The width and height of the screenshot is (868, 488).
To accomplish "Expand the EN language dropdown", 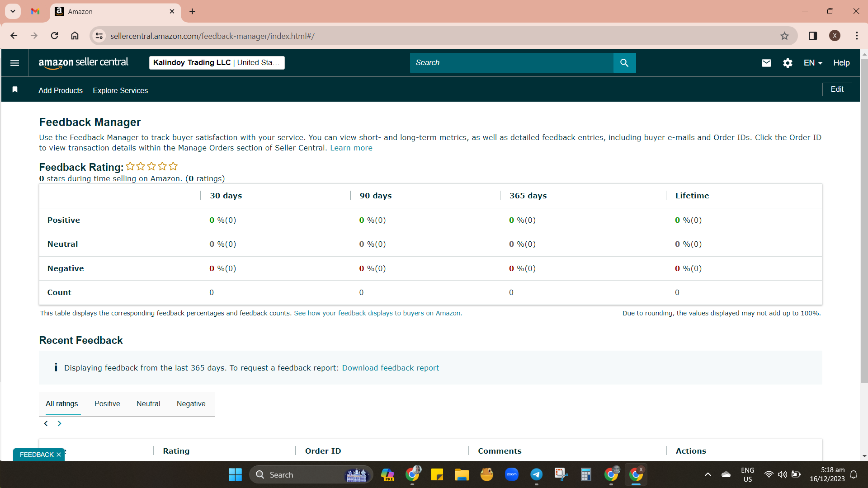I will click(x=813, y=63).
